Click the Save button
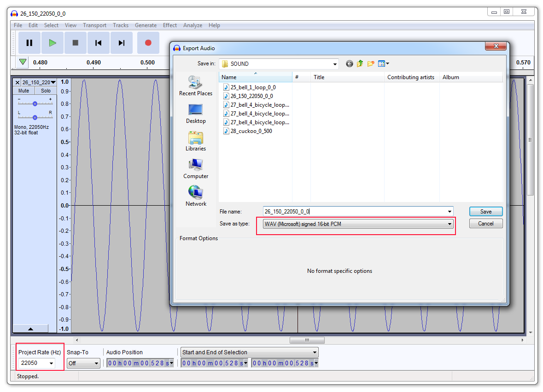This screenshot has width=543, height=392. (x=486, y=211)
